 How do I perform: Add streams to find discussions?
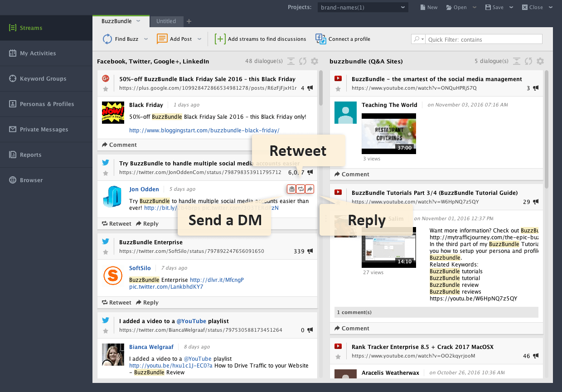261,39
